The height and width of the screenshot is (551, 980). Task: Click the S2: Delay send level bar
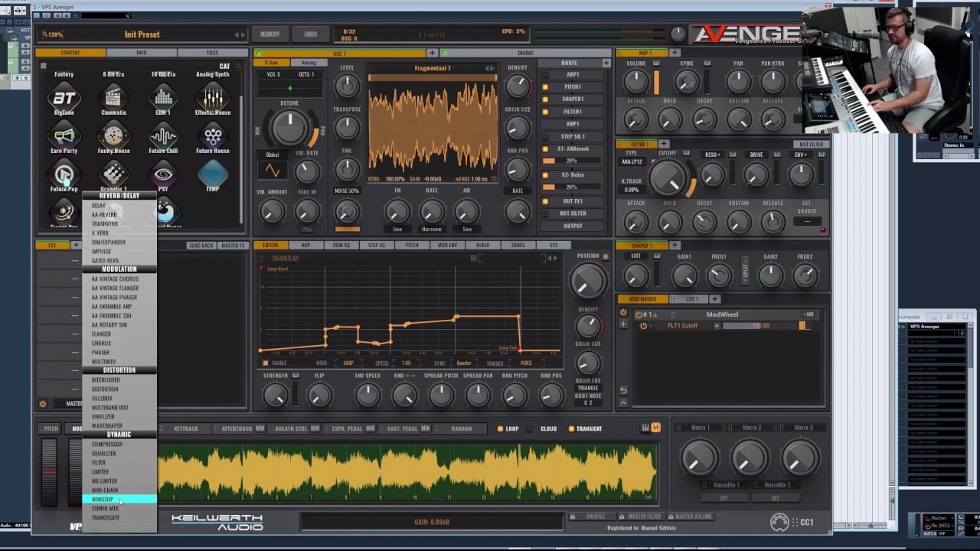(x=571, y=187)
